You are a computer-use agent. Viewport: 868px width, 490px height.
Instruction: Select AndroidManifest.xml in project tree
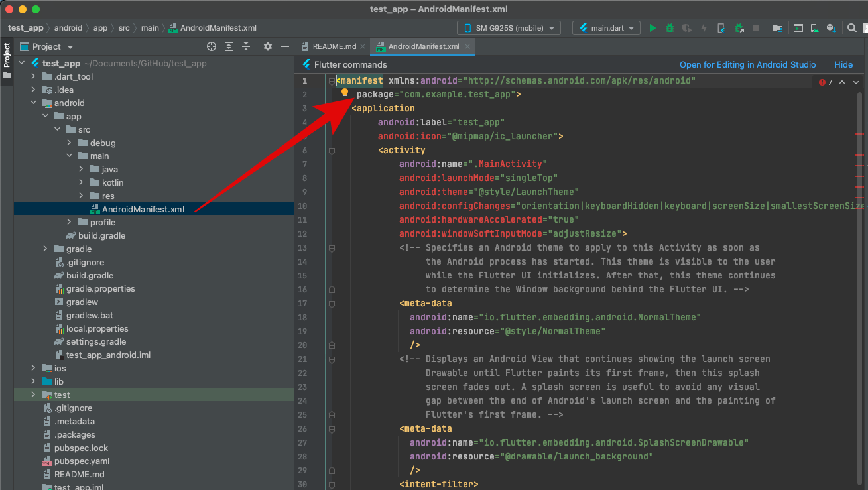tap(154, 209)
